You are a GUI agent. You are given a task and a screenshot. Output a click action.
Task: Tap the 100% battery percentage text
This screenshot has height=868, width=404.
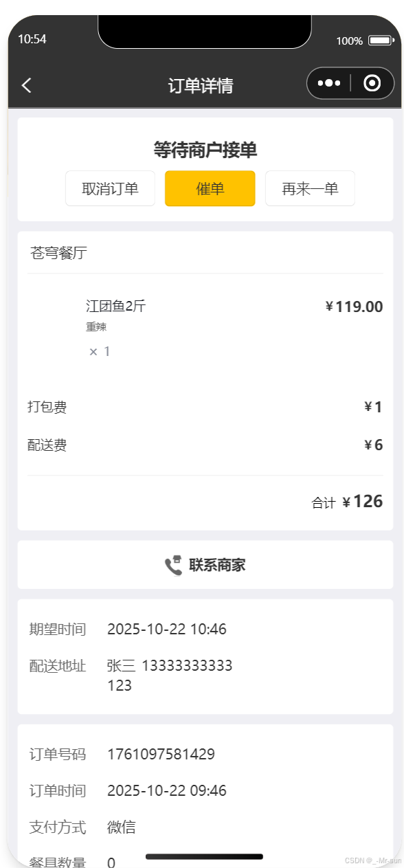[x=350, y=41]
